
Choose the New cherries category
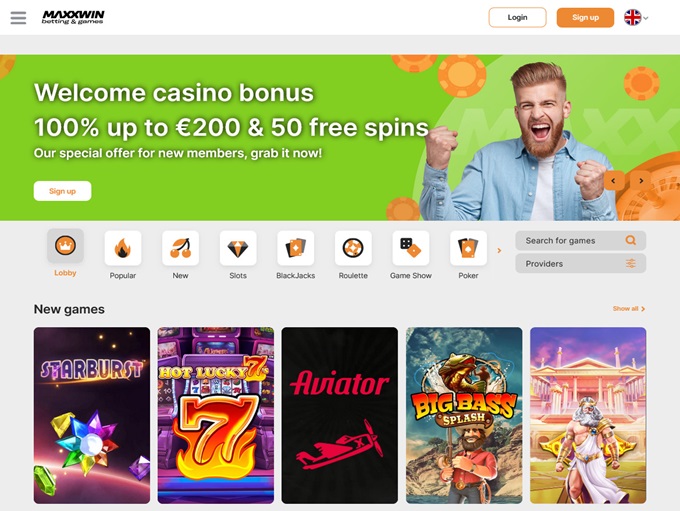pyautogui.click(x=180, y=248)
